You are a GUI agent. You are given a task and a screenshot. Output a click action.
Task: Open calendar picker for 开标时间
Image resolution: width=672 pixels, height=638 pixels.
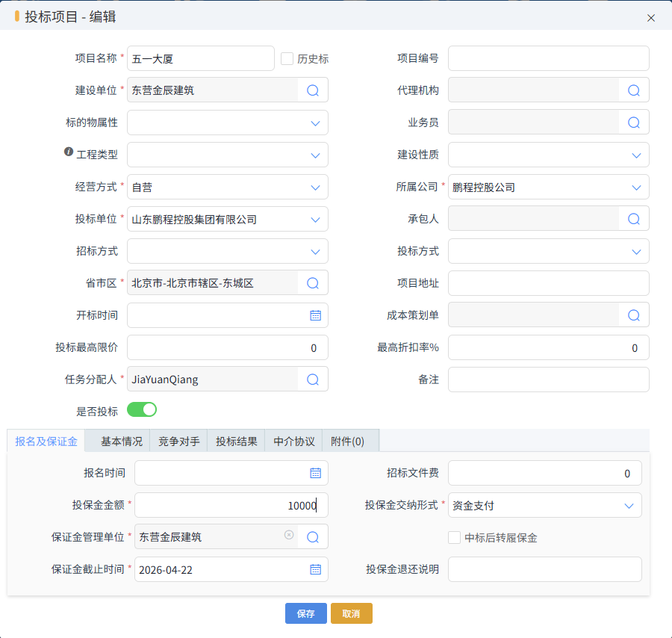[315, 315]
